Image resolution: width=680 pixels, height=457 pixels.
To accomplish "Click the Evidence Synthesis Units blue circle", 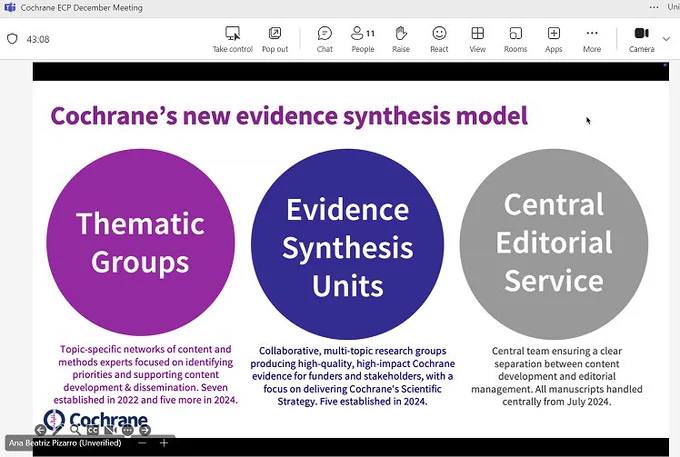I will click(347, 244).
